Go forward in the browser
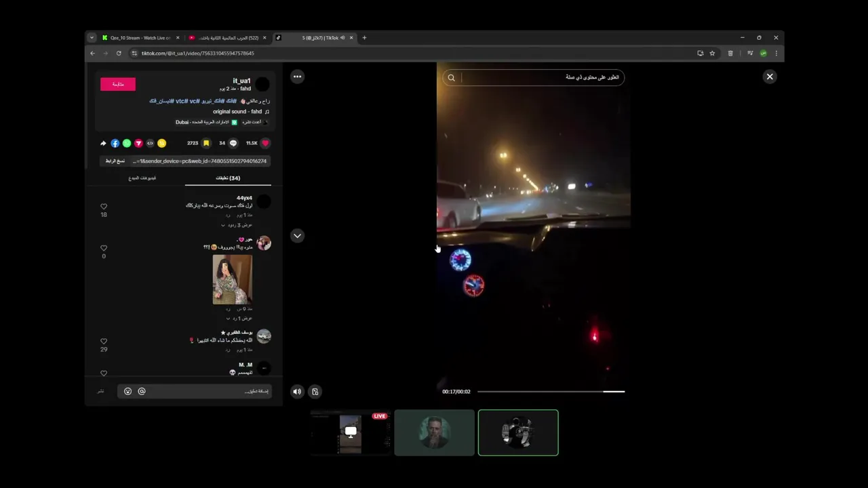This screenshot has height=488, width=868. point(105,53)
